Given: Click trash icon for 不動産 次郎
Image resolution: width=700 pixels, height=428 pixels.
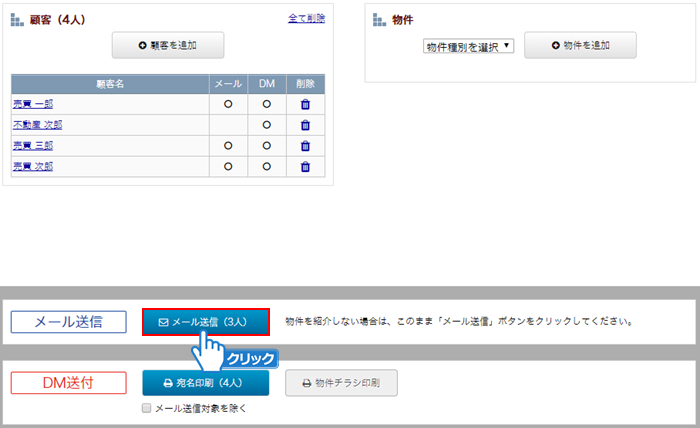Looking at the screenshot, I should (305, 125).
